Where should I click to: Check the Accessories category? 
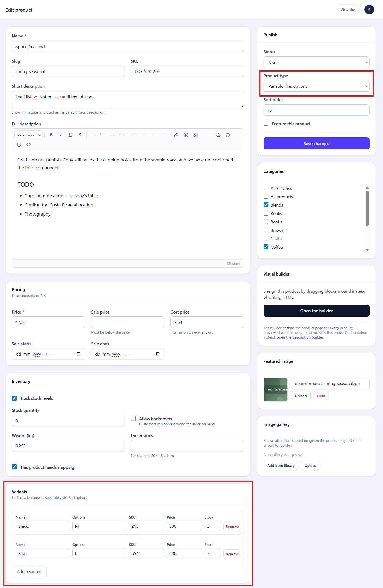[x=266, y=188]
